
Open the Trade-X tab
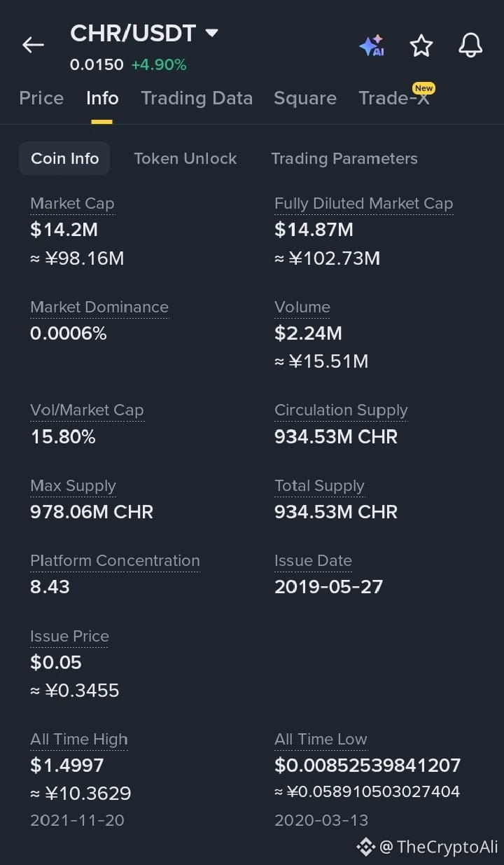pyautogui.click(x=394, y=98)
